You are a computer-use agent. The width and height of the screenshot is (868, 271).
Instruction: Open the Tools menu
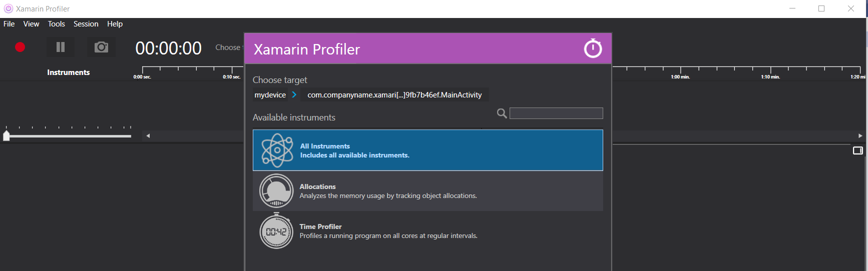point(57,24)
